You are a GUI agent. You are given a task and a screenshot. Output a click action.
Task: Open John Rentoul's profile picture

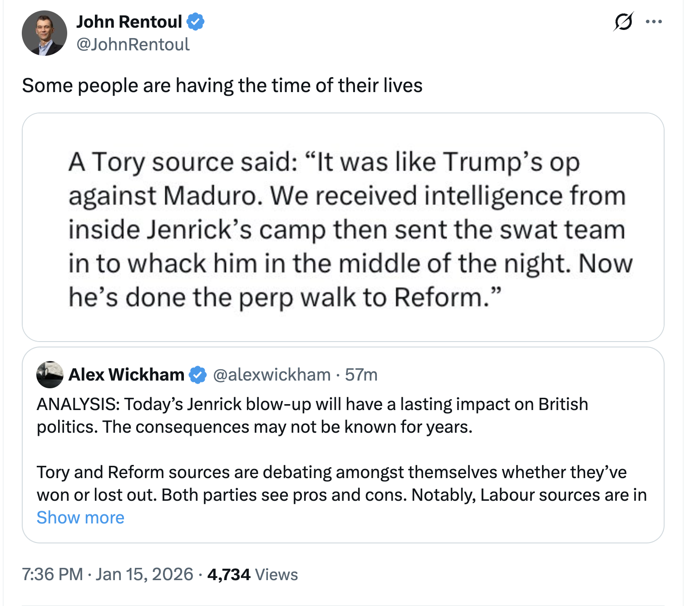[x=44, y=33]
